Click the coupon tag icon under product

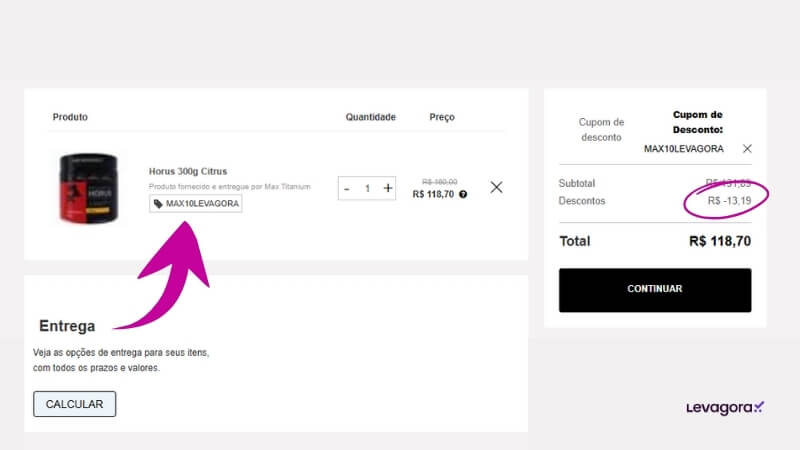pyautogui.click(x=158, y=204)
